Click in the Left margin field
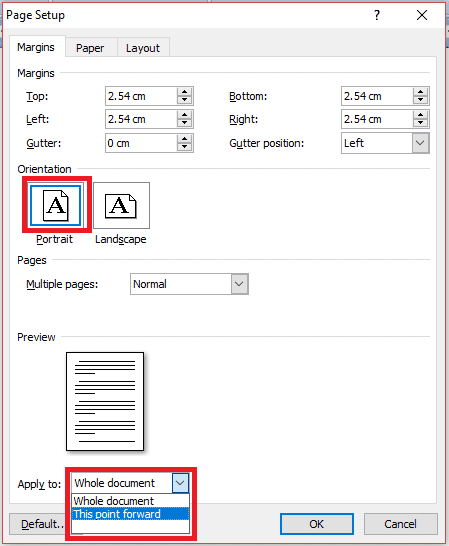The height and width of the screenshot is (546, 449). pyautogui.click(x=141, y=119)
